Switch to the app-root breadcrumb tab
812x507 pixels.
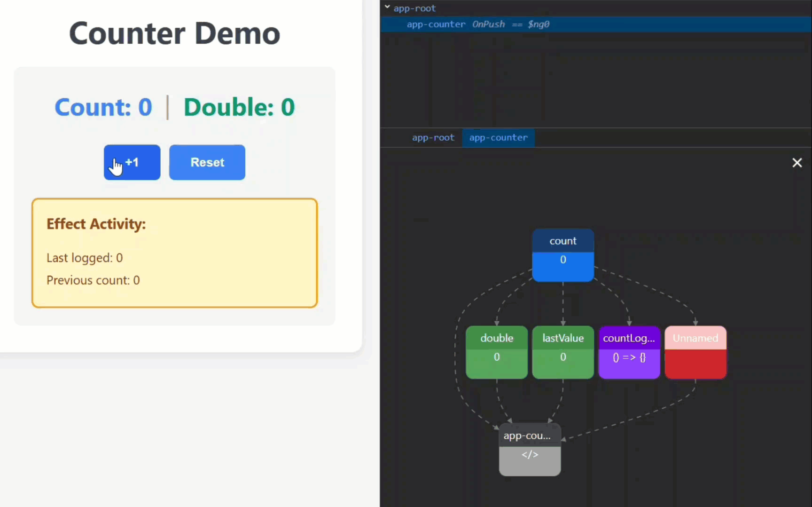tap(433, 138)
